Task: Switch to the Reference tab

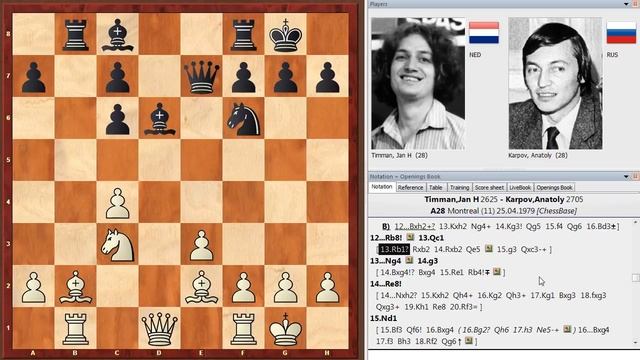Action: [410, 187]
